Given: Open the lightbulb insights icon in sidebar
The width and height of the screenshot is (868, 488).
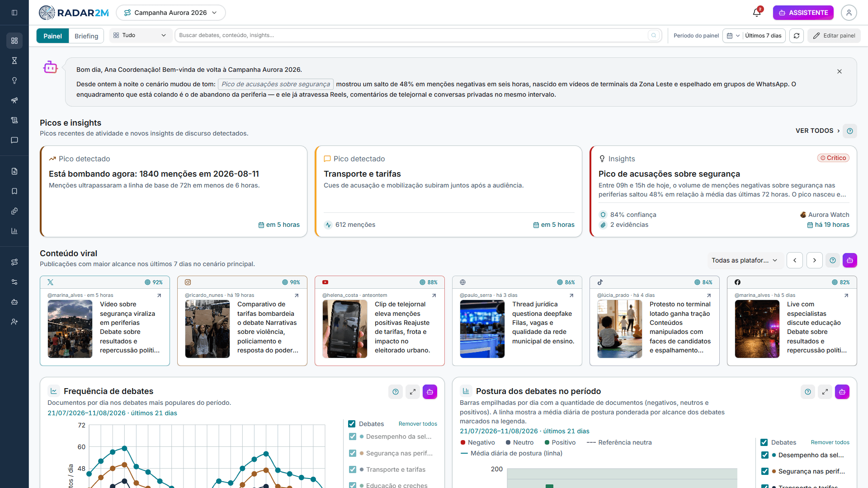Looking at the screenshot, I should click(14, 80).
